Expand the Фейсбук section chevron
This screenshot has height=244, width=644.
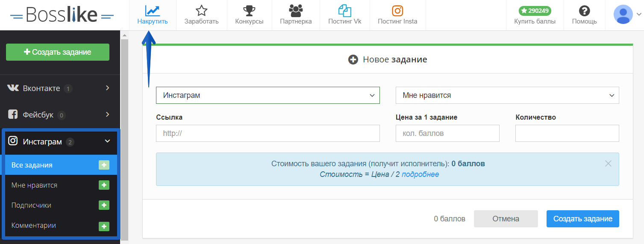(107, 115)
